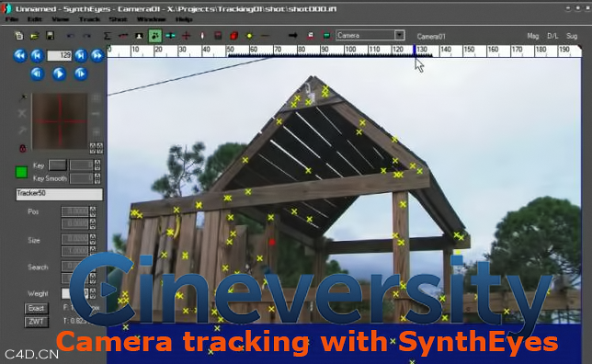Click the ZWT button
The image size is (592, 364).
pos(36,322)
